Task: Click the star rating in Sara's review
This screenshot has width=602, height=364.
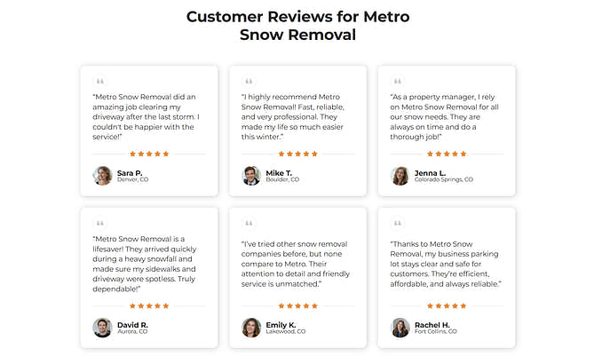Action: tap(149, 154)
